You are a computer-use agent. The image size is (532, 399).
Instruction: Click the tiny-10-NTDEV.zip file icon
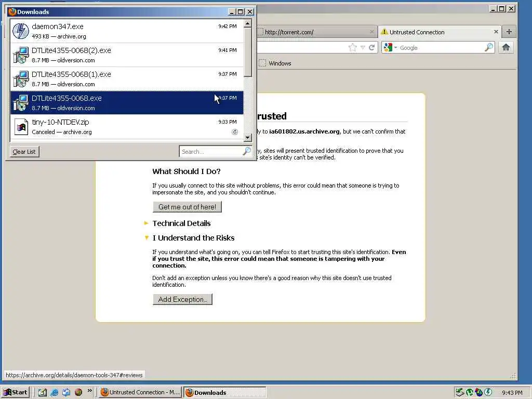click(21, 127)
